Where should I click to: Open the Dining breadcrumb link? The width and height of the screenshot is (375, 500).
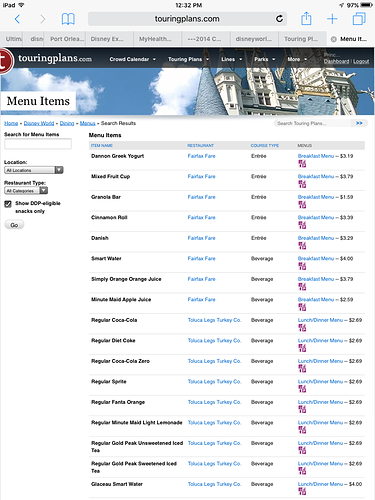point(67,123)
